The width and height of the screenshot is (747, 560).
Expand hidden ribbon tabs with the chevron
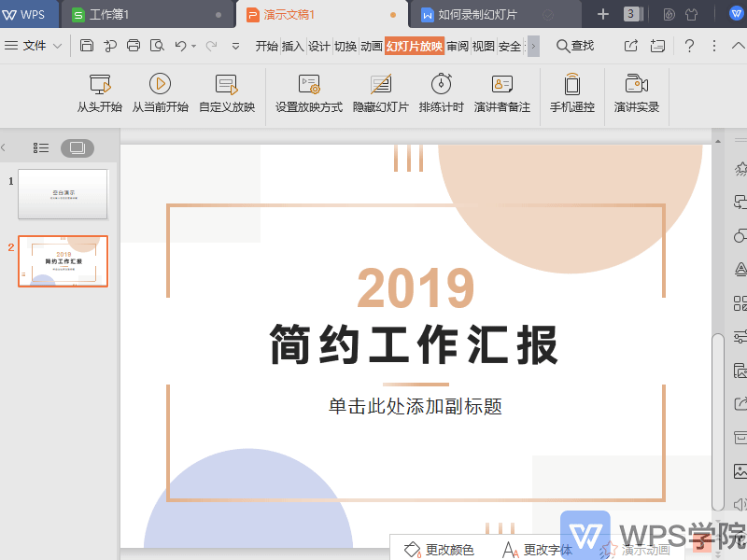tap(533, 45)
